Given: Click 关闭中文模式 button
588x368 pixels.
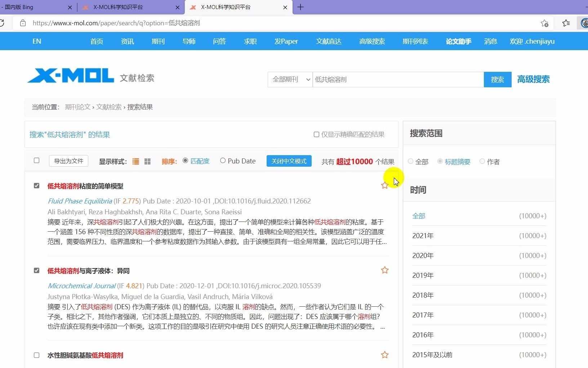Looking at the screenshot, I should [289, 161].
